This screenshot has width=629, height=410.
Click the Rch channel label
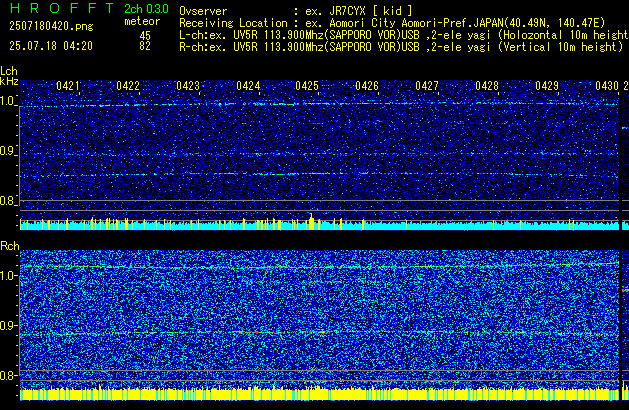click(x=10, y=246)
